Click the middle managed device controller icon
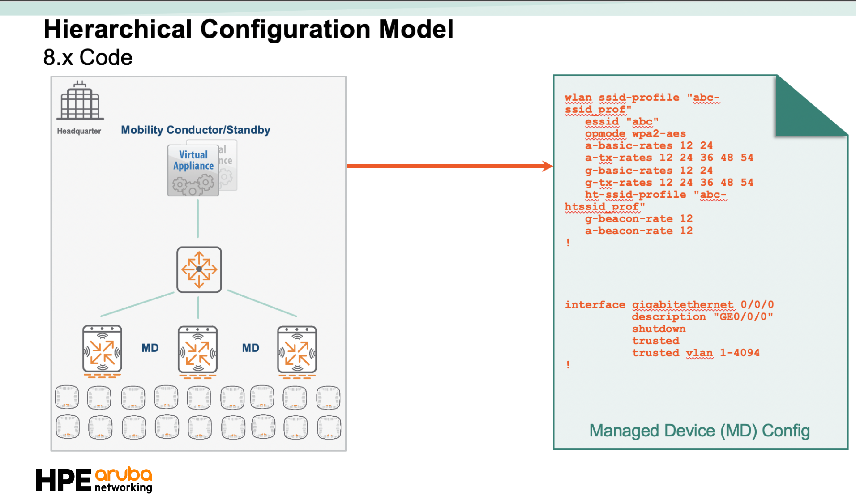The width and height of the screenshot is (856, 504). click(198, 352)
